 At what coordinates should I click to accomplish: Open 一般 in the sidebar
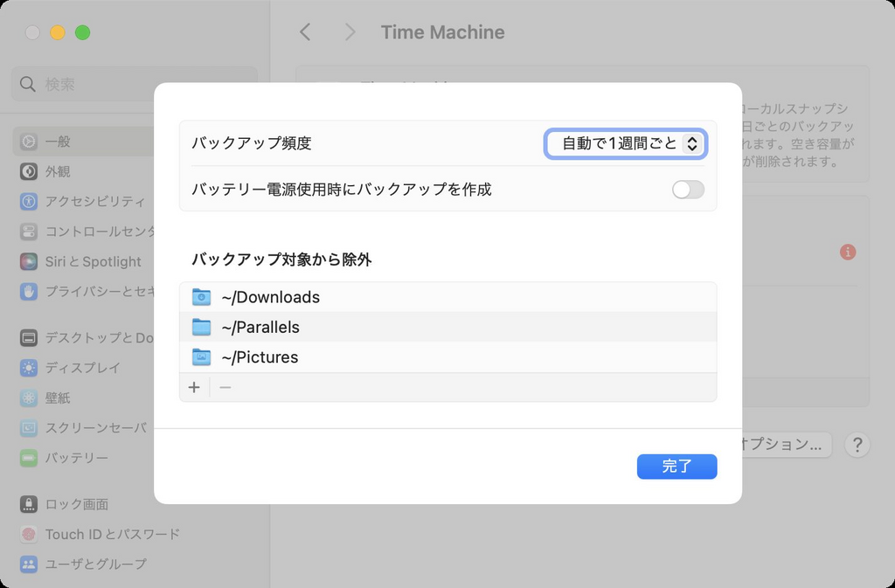tap(83, 142)
